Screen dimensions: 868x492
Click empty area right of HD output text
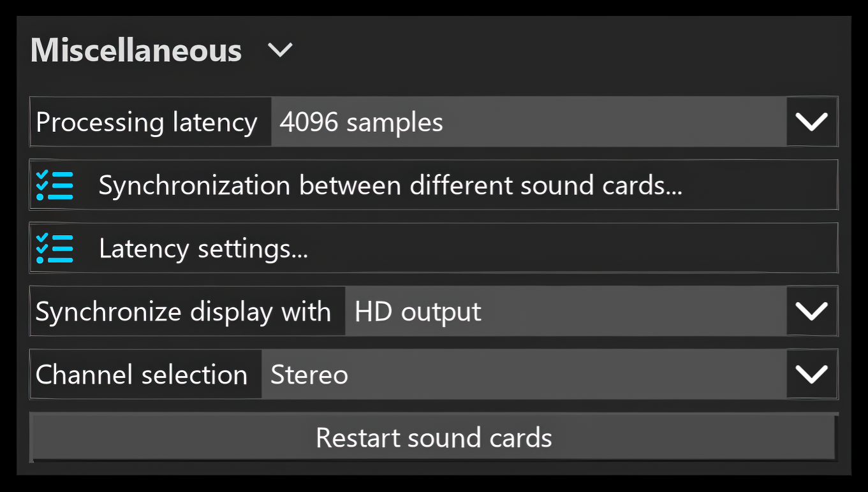[x=635, y=311]
